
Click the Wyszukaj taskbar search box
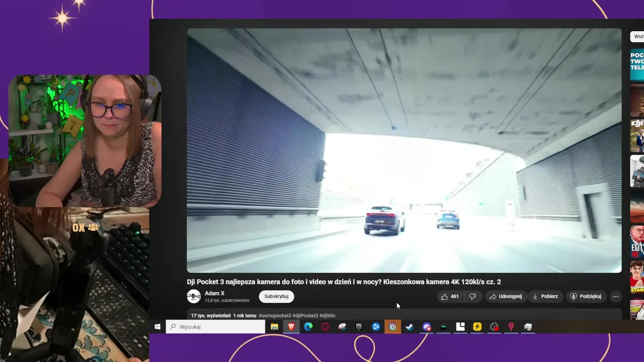(215, 327)
